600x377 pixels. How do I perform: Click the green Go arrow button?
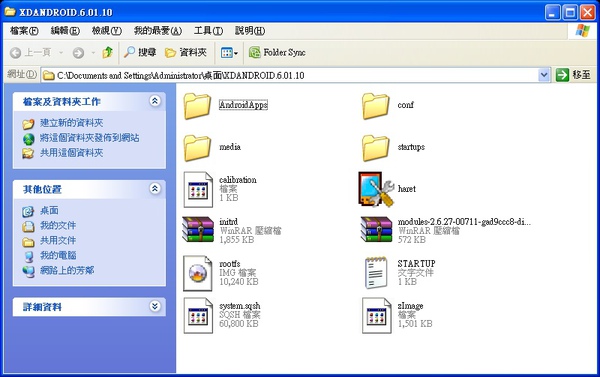[x=562, y=75]
